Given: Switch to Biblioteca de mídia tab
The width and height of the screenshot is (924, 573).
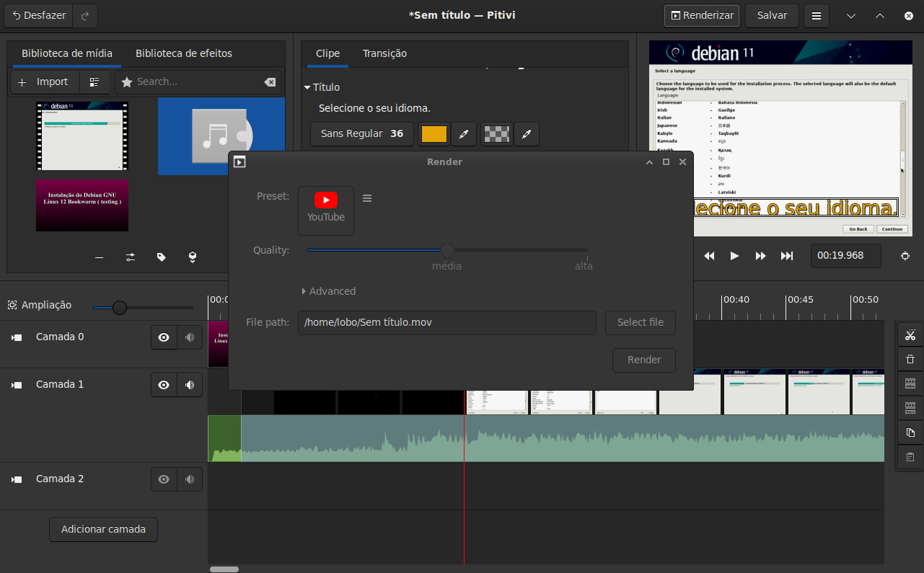Looking at the screenshot, I should click(x=67, y=53).
